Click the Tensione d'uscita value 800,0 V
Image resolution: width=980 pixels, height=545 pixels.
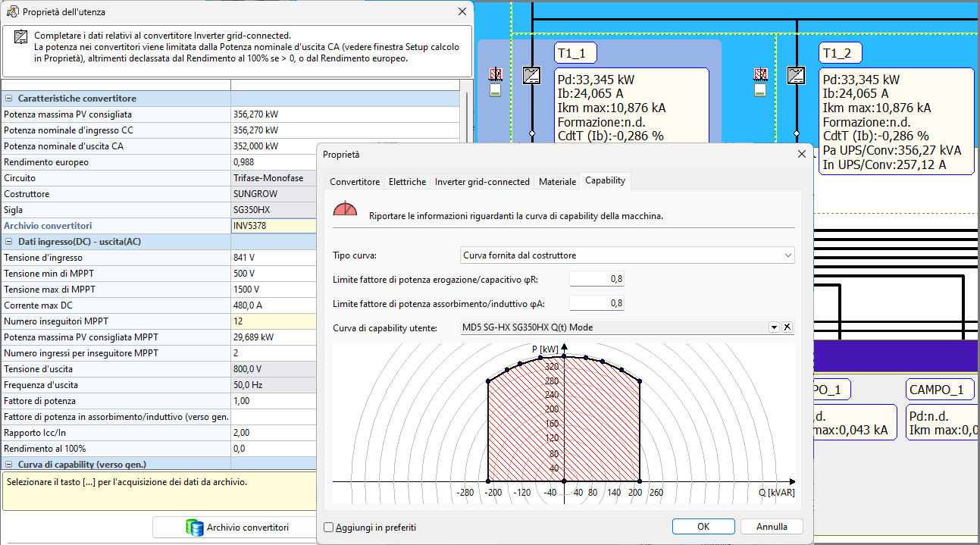tap(274, 369)
